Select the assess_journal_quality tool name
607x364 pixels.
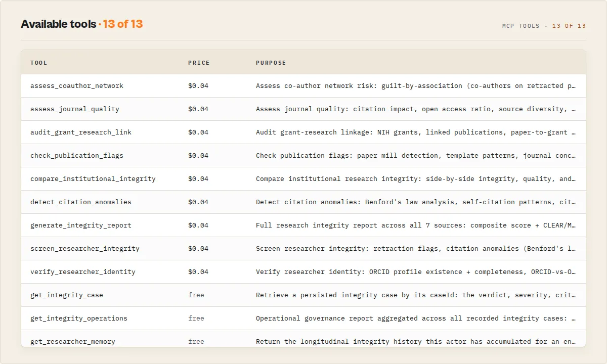coord(75,109)
